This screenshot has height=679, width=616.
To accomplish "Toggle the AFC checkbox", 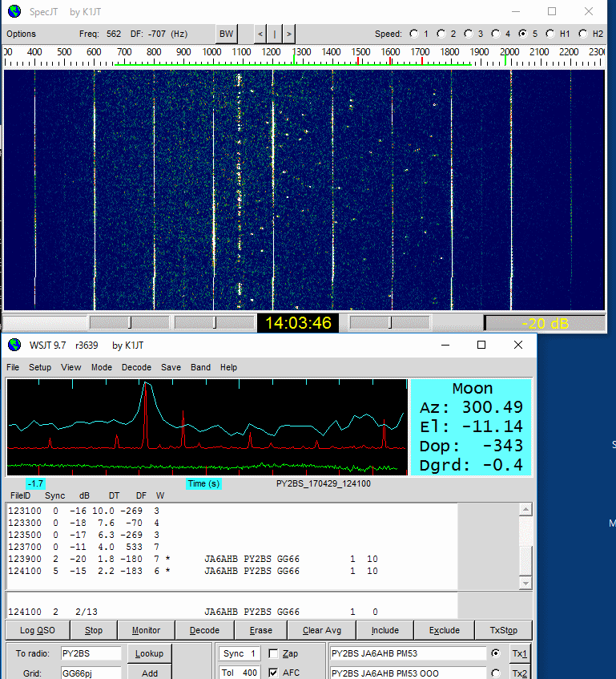I will coord(274,673).
